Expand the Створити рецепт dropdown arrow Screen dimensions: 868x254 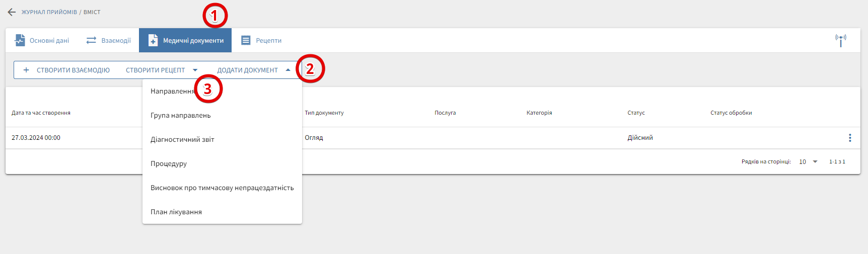(195, 70)
